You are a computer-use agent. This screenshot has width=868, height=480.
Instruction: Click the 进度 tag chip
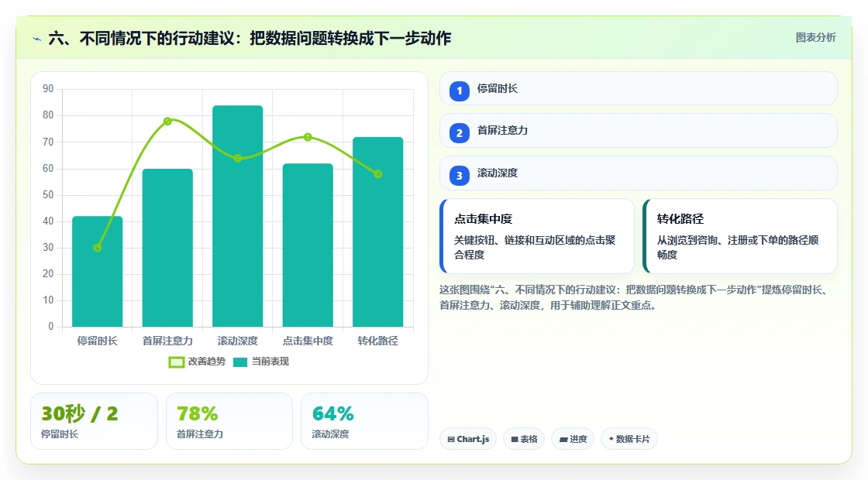coord(573,439)
